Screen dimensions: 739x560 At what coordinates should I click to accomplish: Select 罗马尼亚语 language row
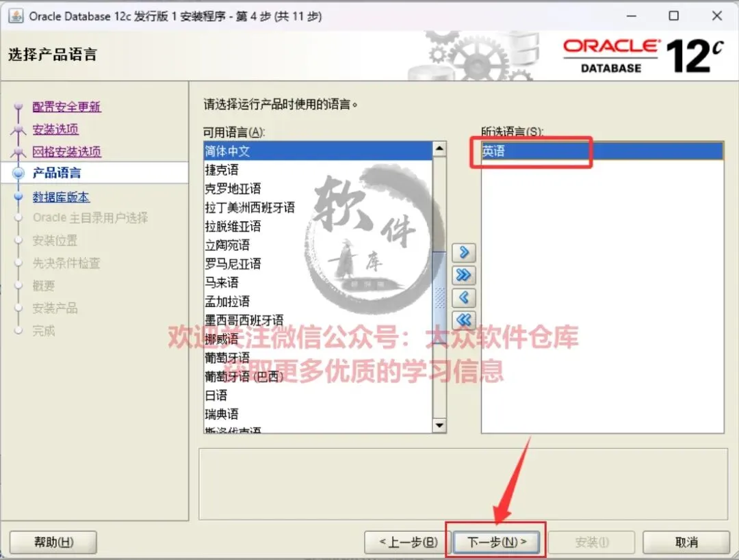coord(318,264)
